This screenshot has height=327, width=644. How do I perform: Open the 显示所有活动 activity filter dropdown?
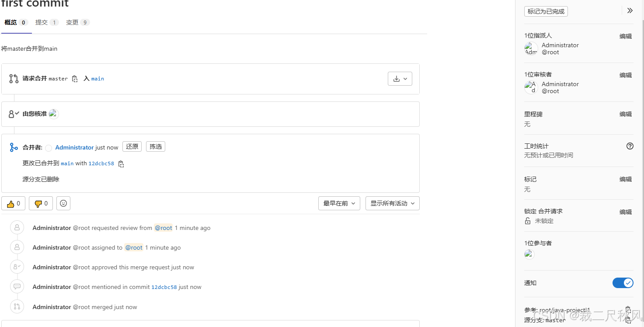[392, 203]
